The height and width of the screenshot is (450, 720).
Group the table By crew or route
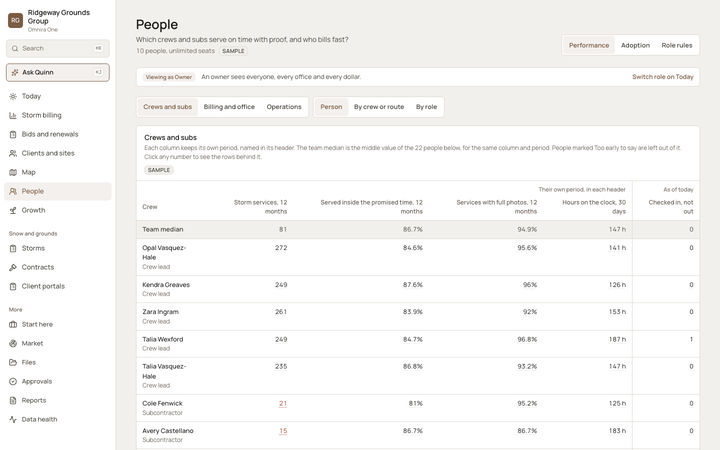tap(379, 107)
